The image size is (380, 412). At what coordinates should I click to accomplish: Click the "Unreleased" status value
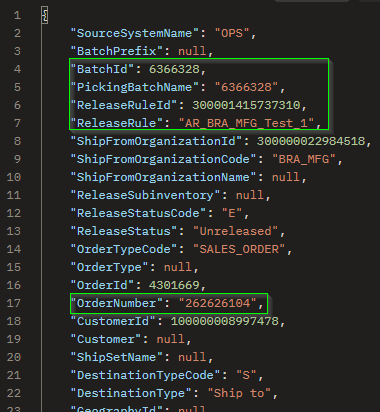(235, 231)
